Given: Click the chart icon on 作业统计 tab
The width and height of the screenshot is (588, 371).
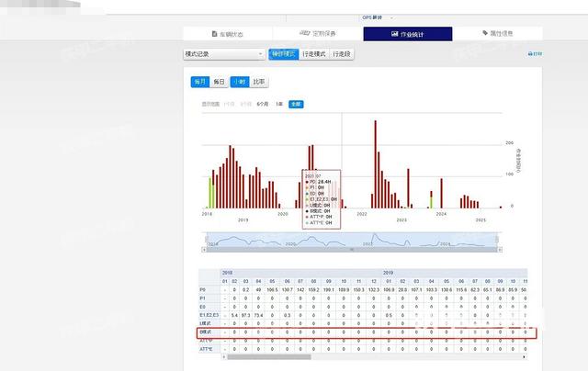Looking at the screenshot, I should tap(394, 34).
